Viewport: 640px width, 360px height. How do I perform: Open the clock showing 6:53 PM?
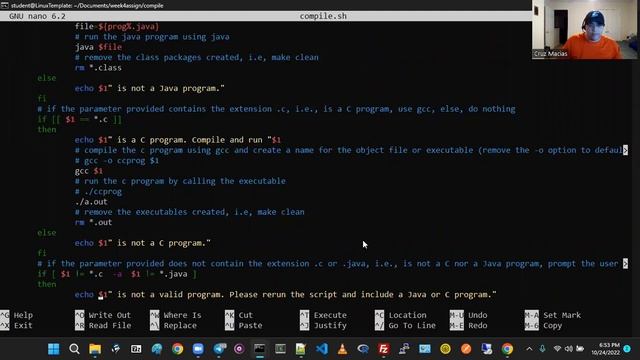606,349
